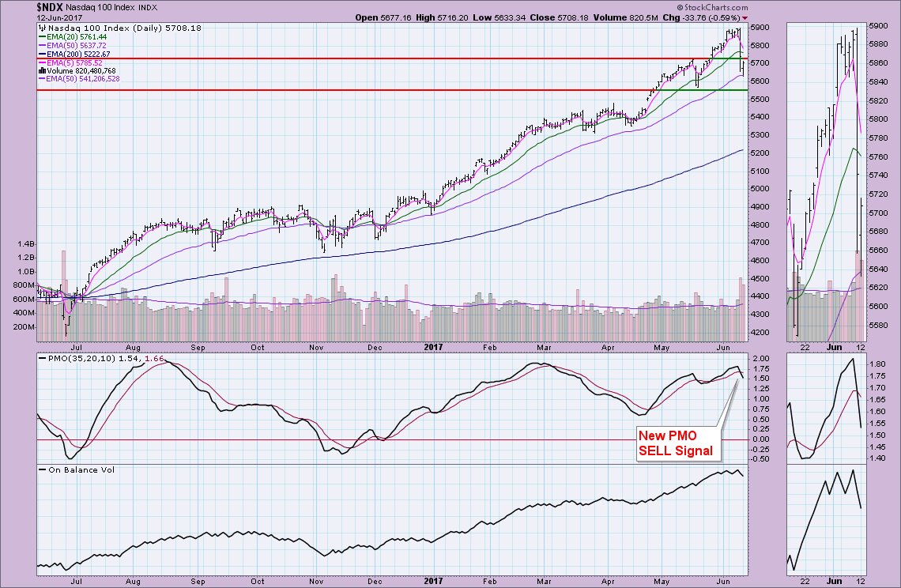Click the EMA(200) 5222.67 legend entry
This screenshot has height=588, width=901.
point(74,54)
